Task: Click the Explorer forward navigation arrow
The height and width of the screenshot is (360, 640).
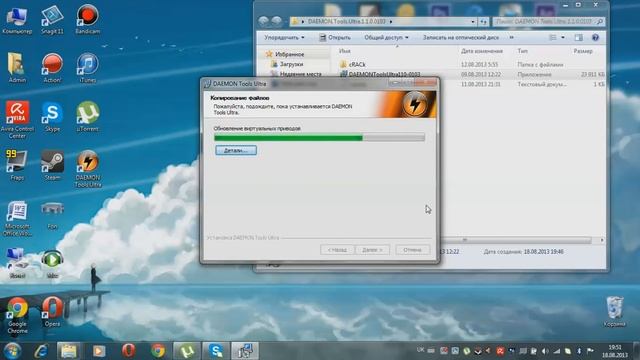Action: pos(277,21)
